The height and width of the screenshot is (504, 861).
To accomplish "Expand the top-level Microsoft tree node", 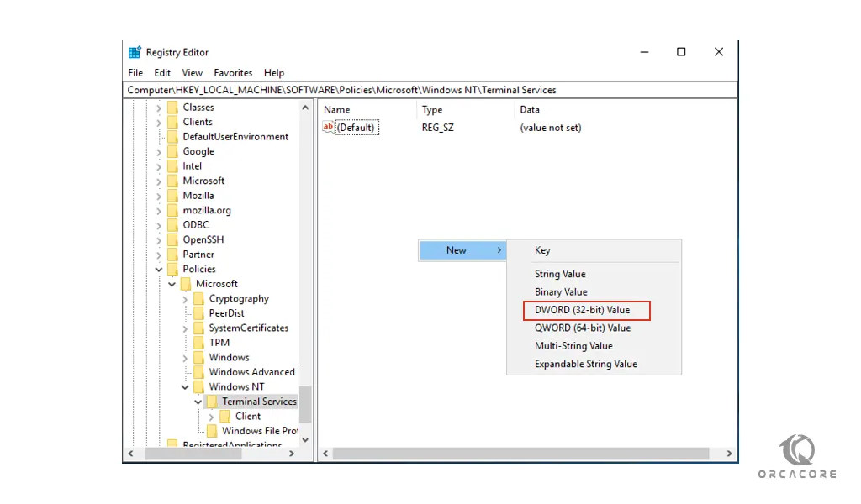I will (159, 181).
